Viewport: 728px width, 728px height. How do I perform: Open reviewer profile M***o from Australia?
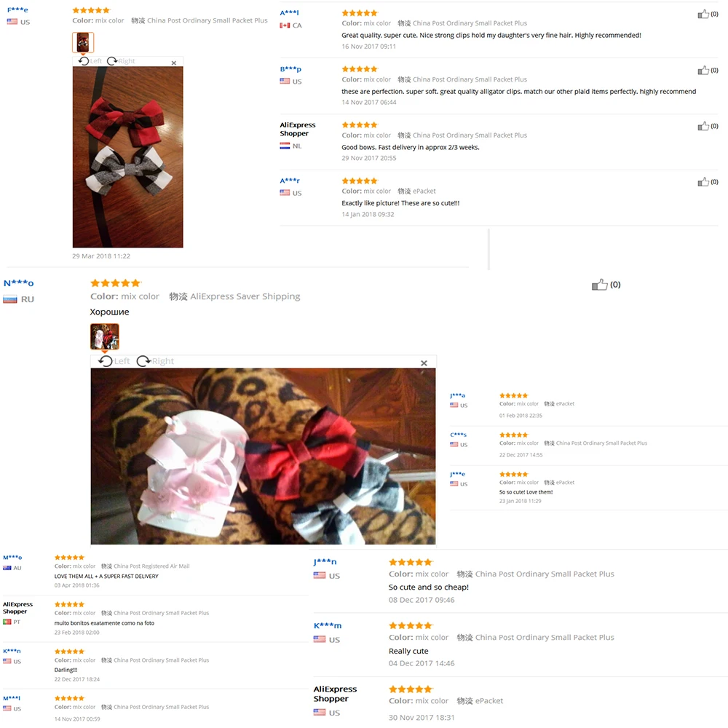click(x=12, y=557)
